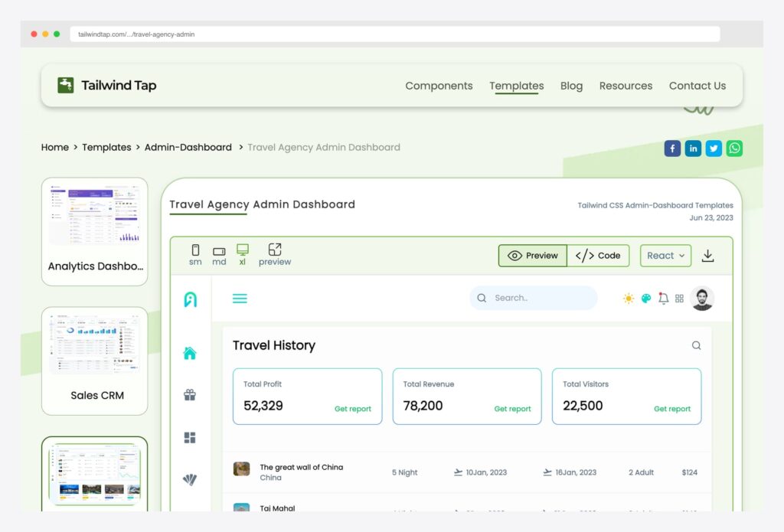Click Admin-Dashboard breadcrumb link
This screenshot has height=532, width=784.
click(x=188, y=148)
